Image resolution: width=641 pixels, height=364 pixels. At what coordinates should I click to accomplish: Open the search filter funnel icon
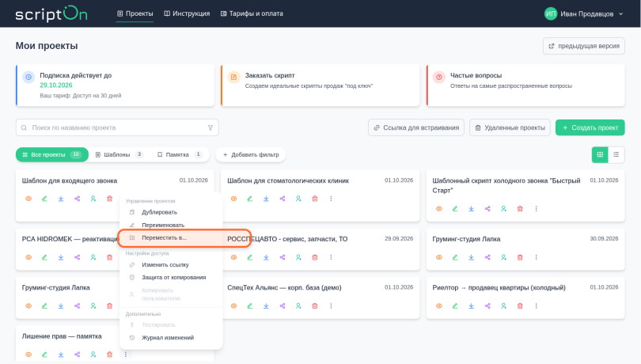pyautogui.click(x=211, y=127)
